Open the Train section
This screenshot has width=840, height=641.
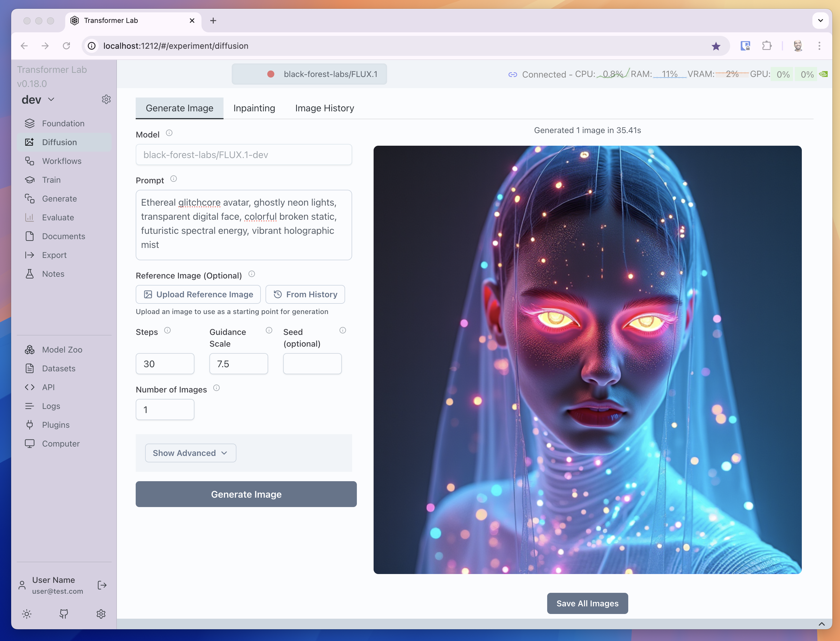51,180
